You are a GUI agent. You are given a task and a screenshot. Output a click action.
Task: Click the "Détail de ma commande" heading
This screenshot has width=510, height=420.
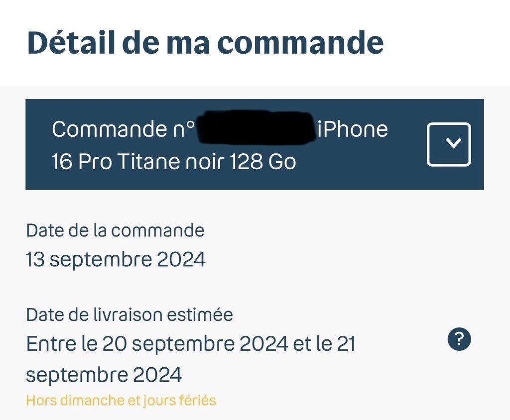click(x=205, y=42)
